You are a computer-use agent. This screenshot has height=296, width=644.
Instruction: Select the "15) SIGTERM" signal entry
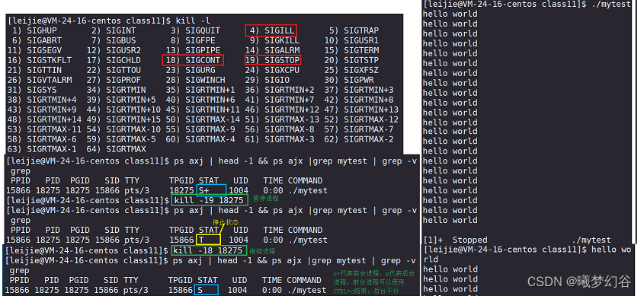351,50
